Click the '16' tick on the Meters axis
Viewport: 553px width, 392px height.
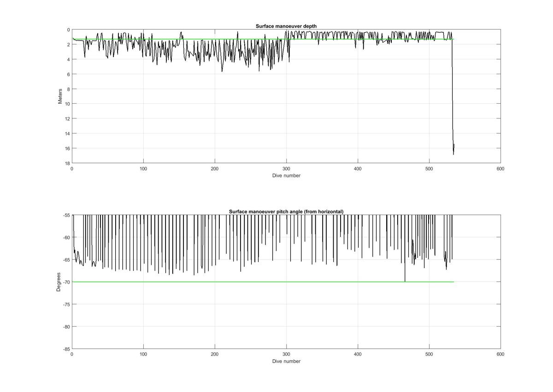[x=67, y=148]
